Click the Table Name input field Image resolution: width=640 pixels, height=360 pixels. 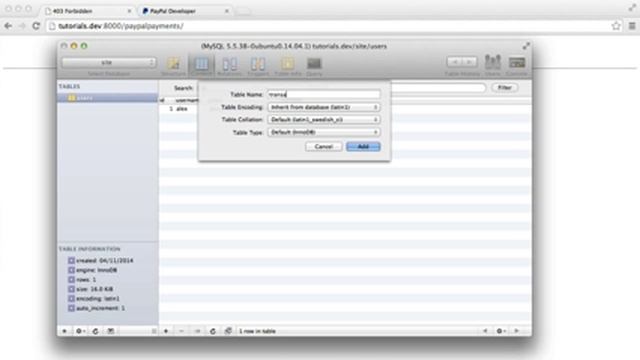pyautogui.click(x=324, y=94)
